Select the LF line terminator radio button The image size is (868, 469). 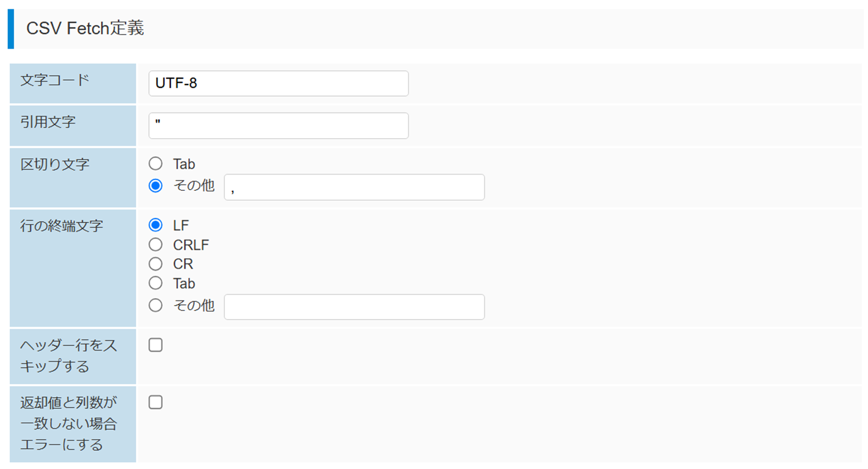click(x=156, y=225)
